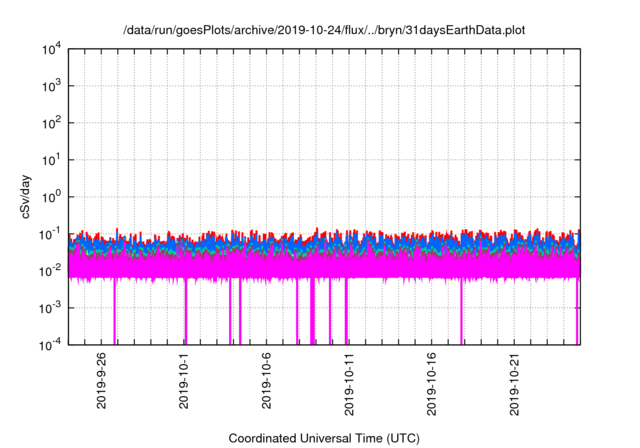The image size is (640, 448).
Task: Select the cSv/day y-axis label
Action: (26, 197)
